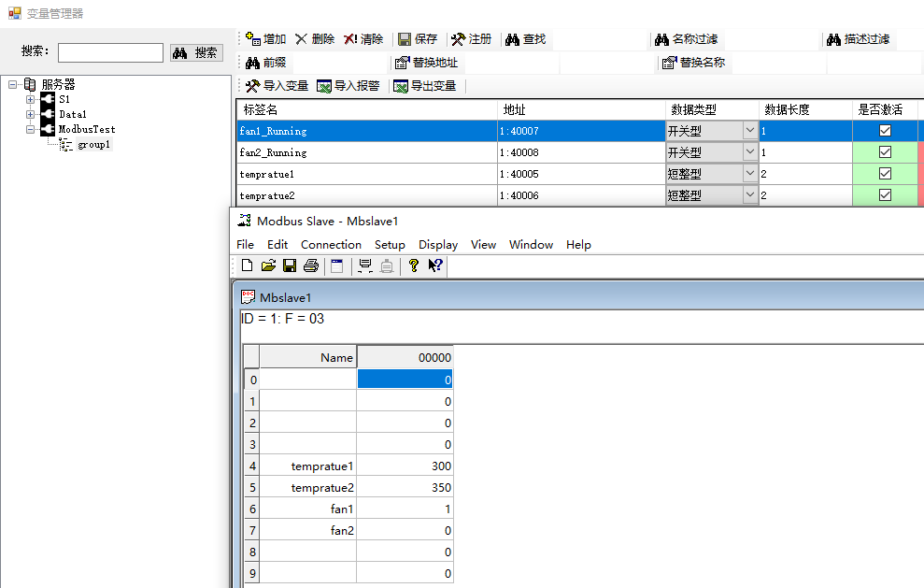924x588 pixels.
Task: Open the Connection menu
Action: point(331,244)
